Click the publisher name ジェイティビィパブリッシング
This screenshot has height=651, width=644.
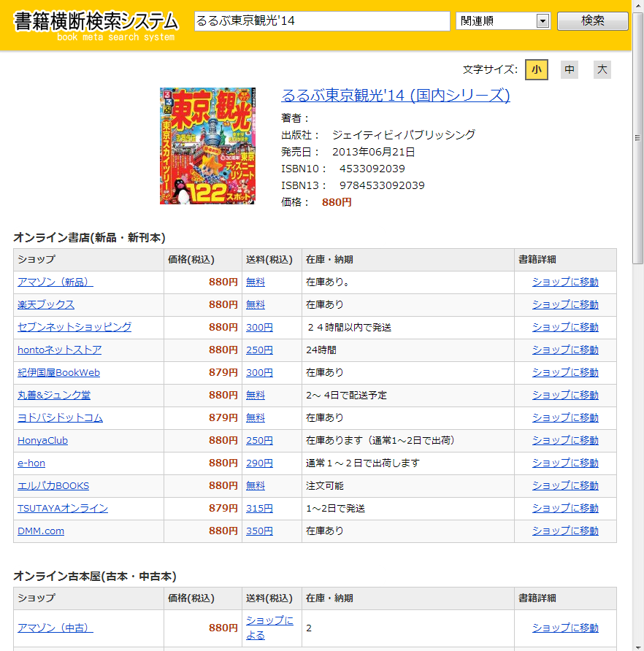click(404, 134)
